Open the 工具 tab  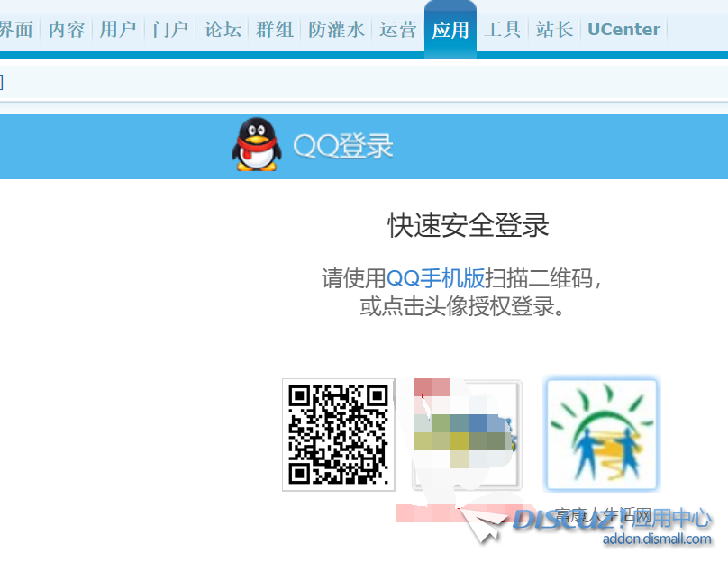coord(503,30)
